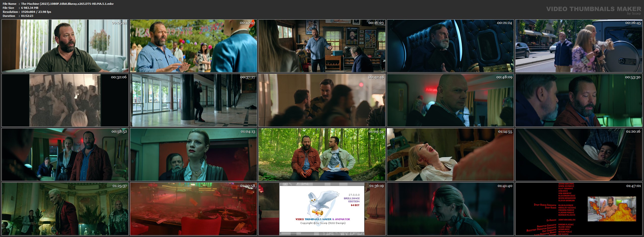Click the file name text in header
The image size is (644, 237).
(67, 4)
